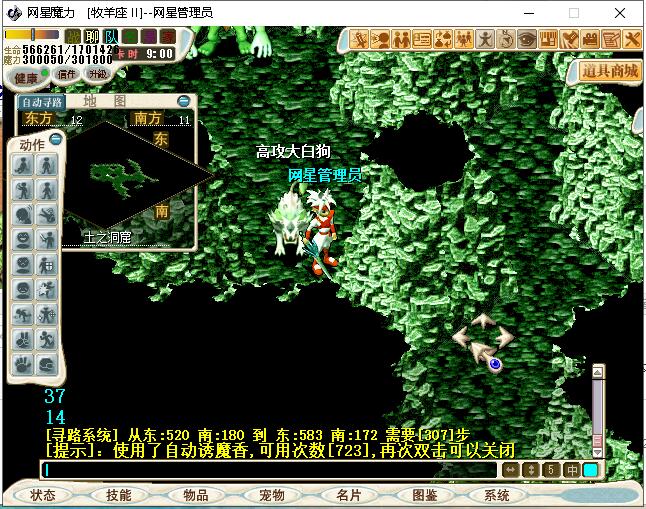Select the throwing figure action icon
Image resolution: width=646 pixels, height=509 pixels.
pyautogui.click(x=47, y=315)
